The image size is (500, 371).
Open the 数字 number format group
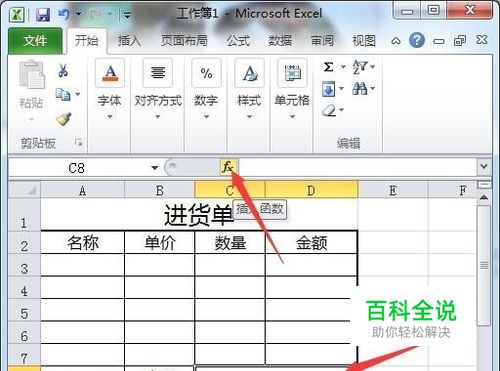click(x=206, y=89)
